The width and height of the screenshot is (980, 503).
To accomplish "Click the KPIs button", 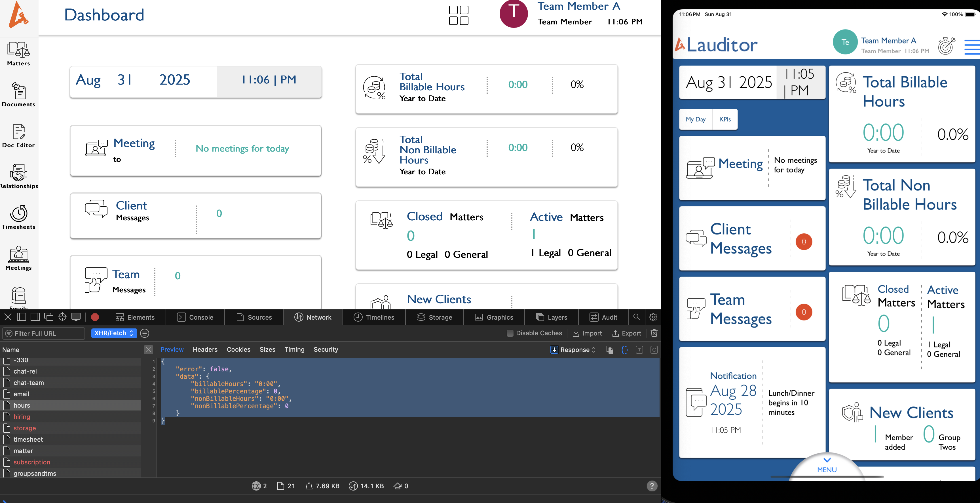I will [x=725, y=119].
